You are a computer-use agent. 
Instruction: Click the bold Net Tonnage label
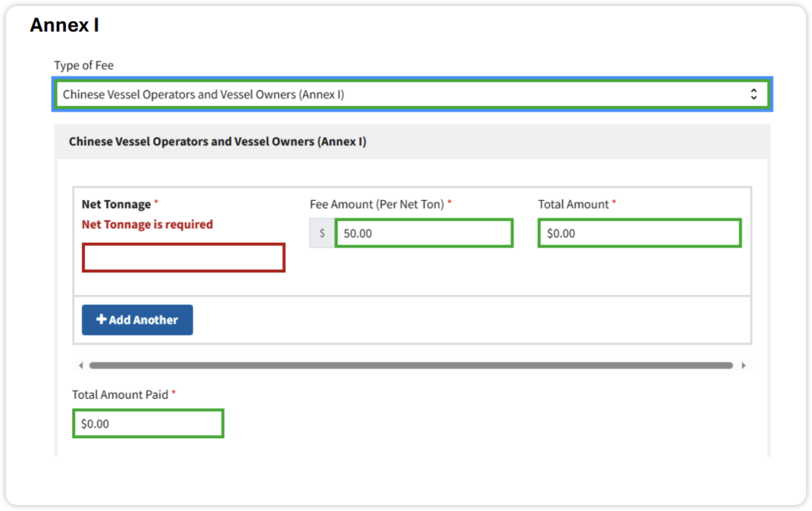[117, 204]
